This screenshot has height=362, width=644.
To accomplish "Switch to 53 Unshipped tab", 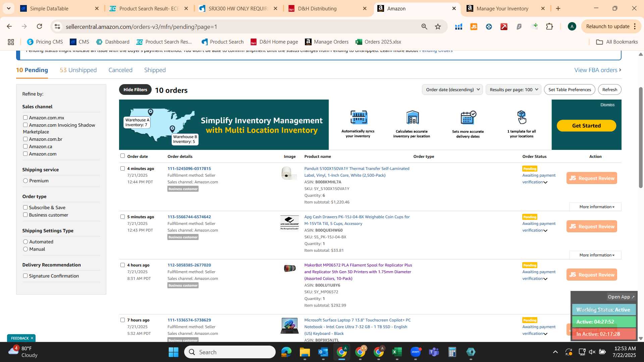I will coord(78,70).
